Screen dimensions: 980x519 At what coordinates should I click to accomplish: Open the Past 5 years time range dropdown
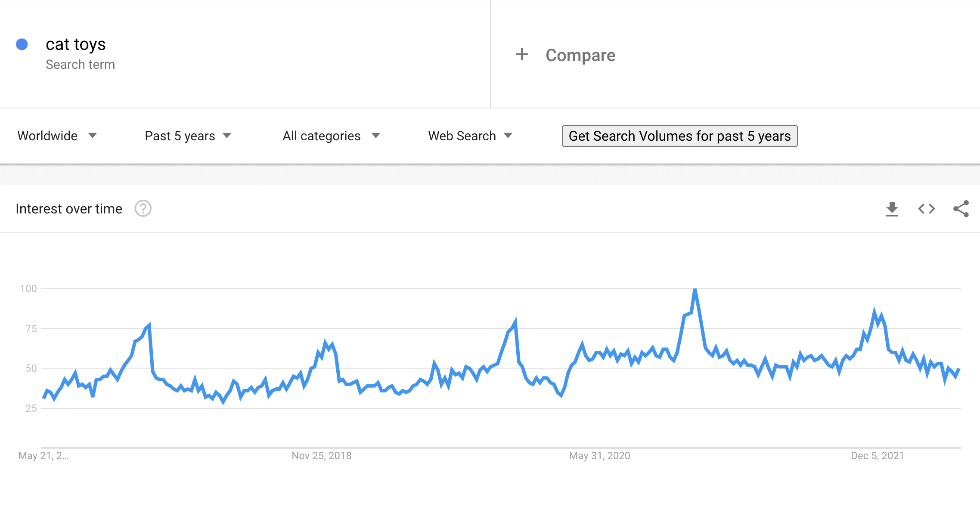coord(188,136)
